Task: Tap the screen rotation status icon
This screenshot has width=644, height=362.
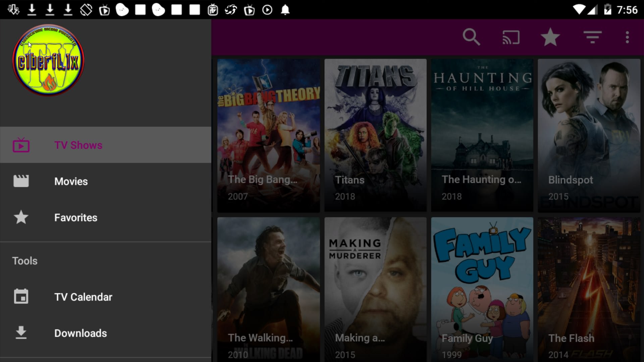Action: point(86,10)
